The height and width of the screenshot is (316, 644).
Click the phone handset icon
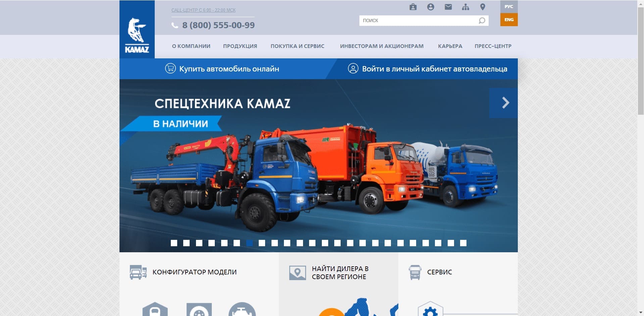click(x=175, y=25)
